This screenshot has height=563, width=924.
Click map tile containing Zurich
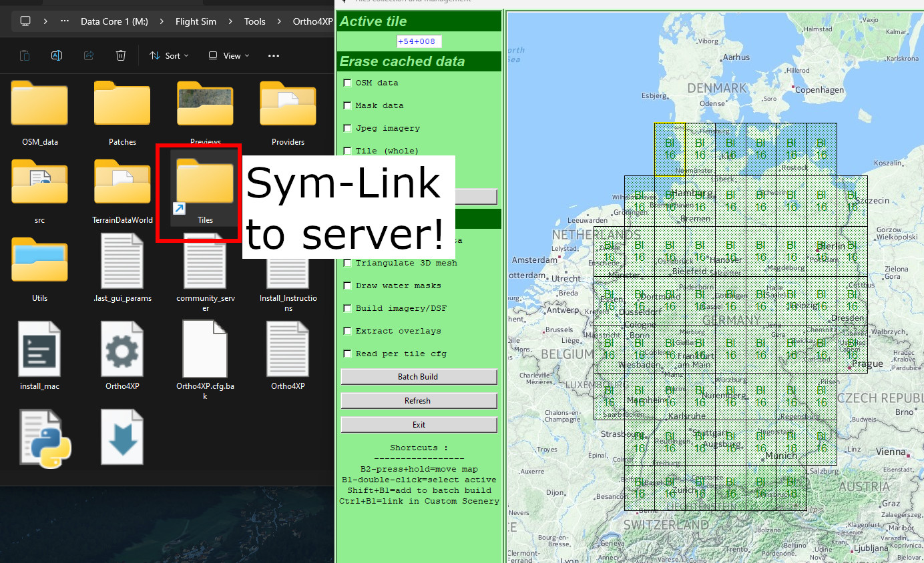[670, 488]
